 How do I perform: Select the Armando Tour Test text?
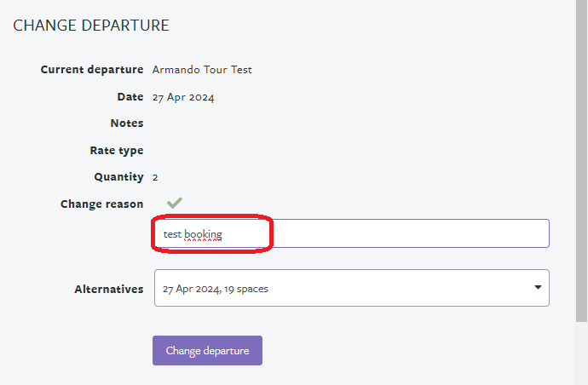click(x=202, y=70)
